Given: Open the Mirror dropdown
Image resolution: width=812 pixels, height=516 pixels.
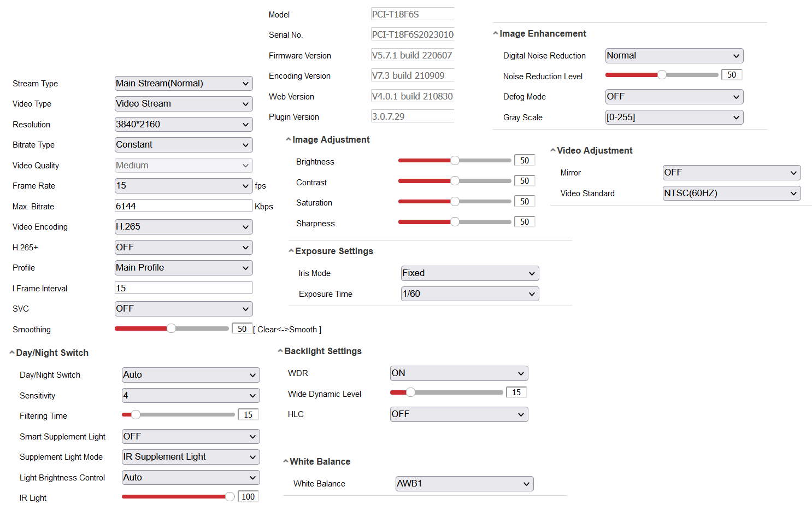Looking at the screenshot, I should (731, 173).
